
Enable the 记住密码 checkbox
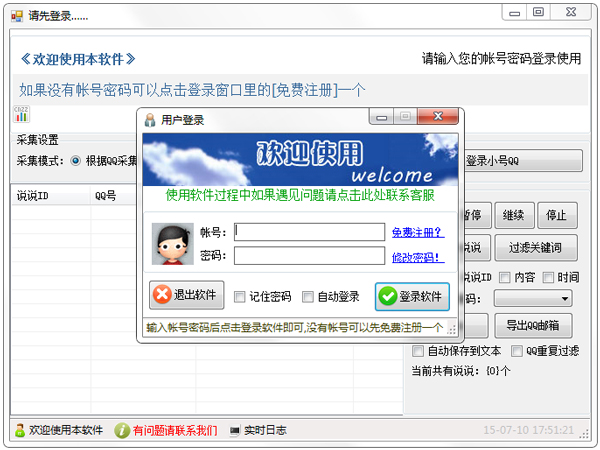[239, 297]
